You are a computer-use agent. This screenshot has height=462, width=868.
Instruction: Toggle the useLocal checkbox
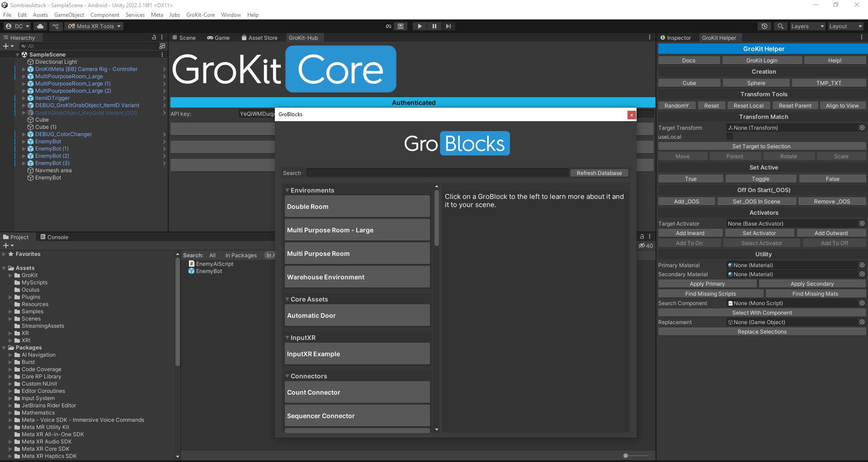729,137
